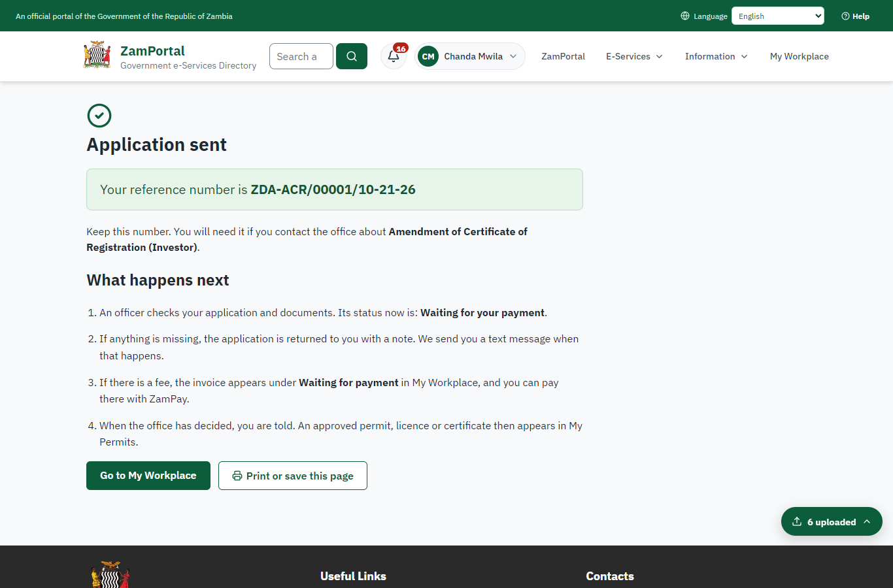Expand the Information menu

(x=716, y=56)
